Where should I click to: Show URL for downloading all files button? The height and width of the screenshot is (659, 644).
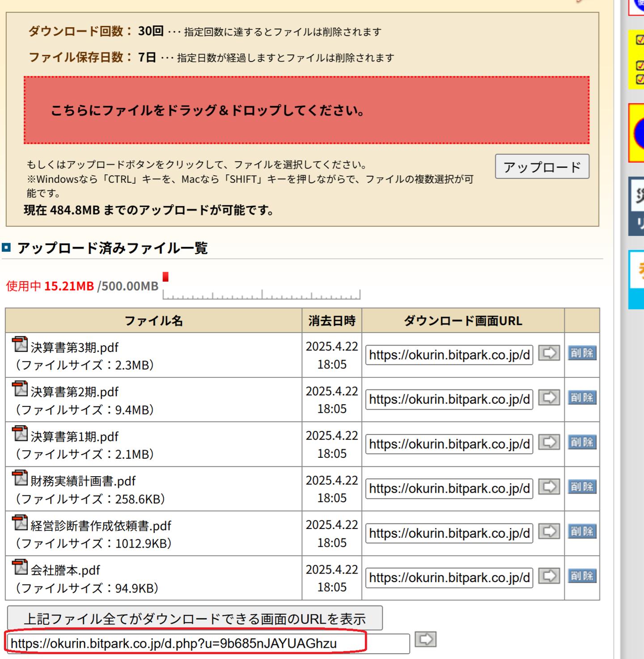point(195,618)
